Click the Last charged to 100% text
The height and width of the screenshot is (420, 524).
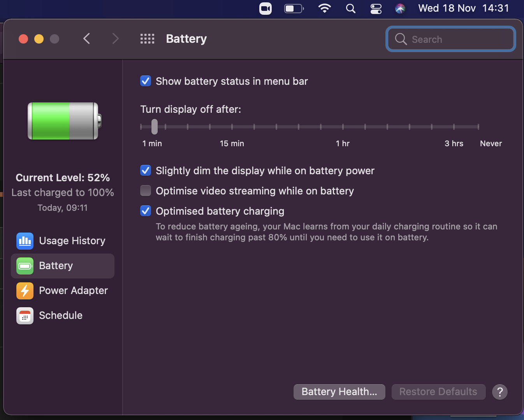(63, 192)
